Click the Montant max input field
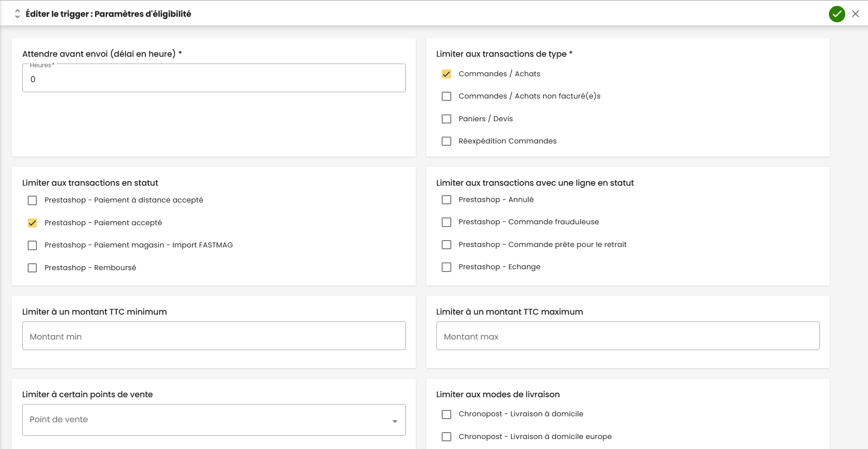Viewport: 868px width, 449px height. (628, 336)
